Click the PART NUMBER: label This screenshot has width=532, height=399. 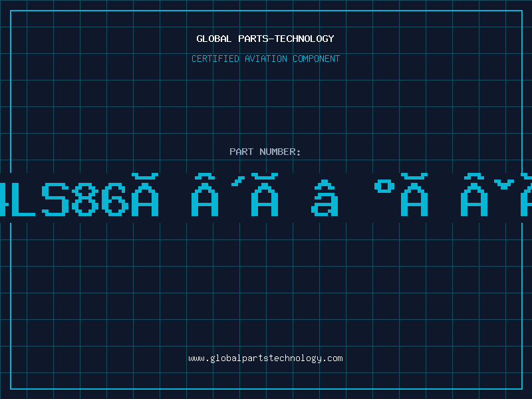click(x=265, y=152)
